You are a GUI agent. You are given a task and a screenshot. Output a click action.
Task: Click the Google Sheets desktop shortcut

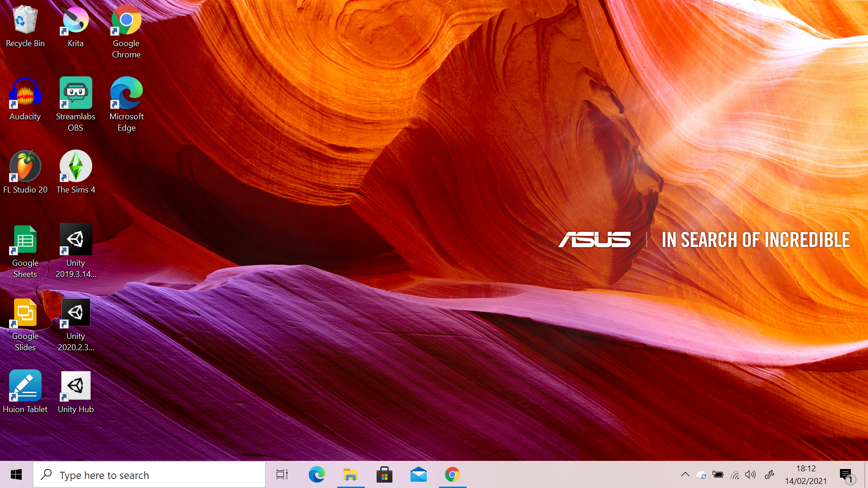coord(25,240)
